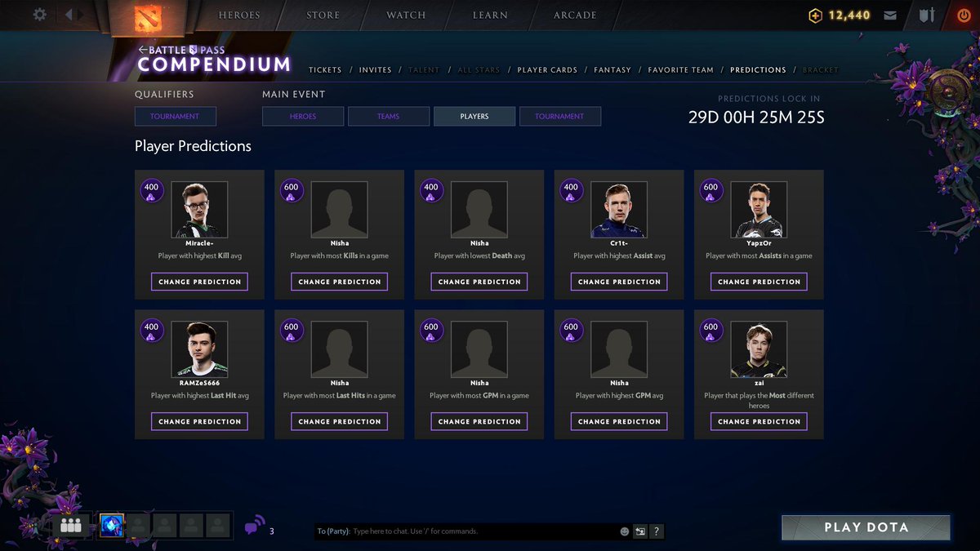Open the Store menu
The image size is (980, 551).
point(323,16)
